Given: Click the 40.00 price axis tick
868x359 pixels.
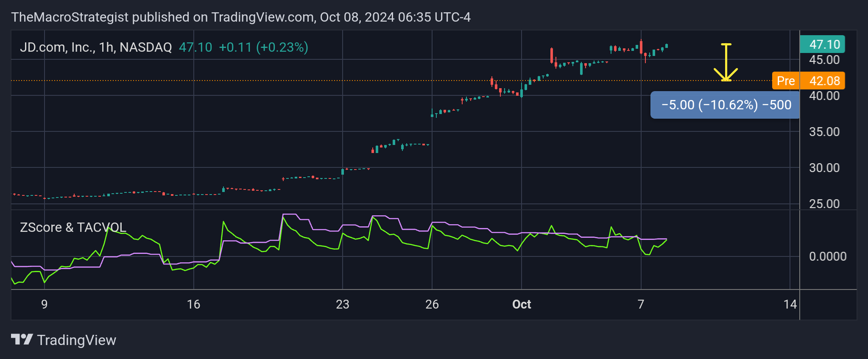Looking at the screenshot, I should point(824,96).
